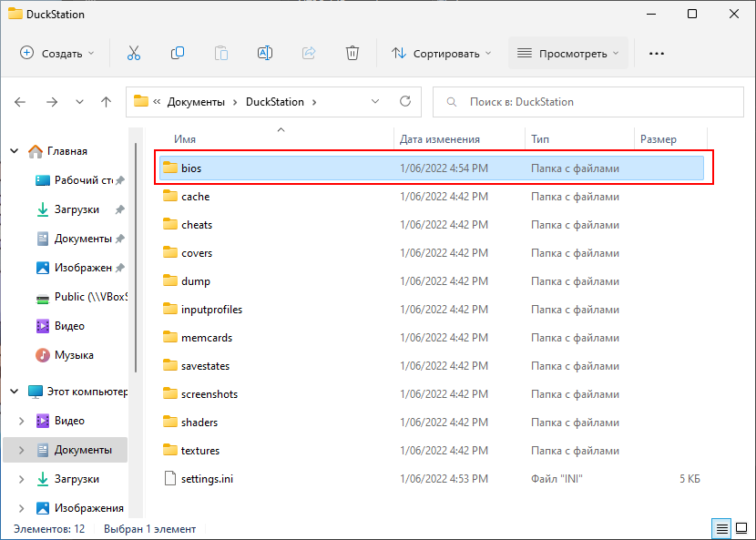Open the Просмотреть (View) dropdown
The image size is (756, 540).
pyautogui.click(x=568, y=53)
